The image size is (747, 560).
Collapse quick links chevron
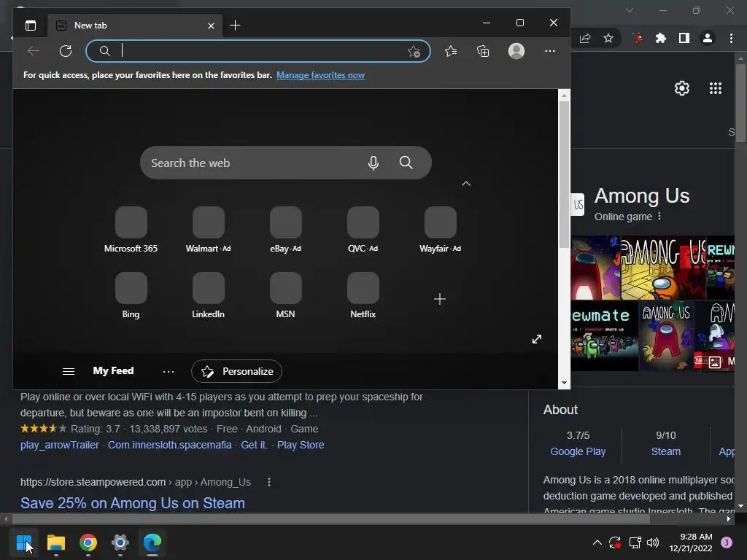point(466,184)
